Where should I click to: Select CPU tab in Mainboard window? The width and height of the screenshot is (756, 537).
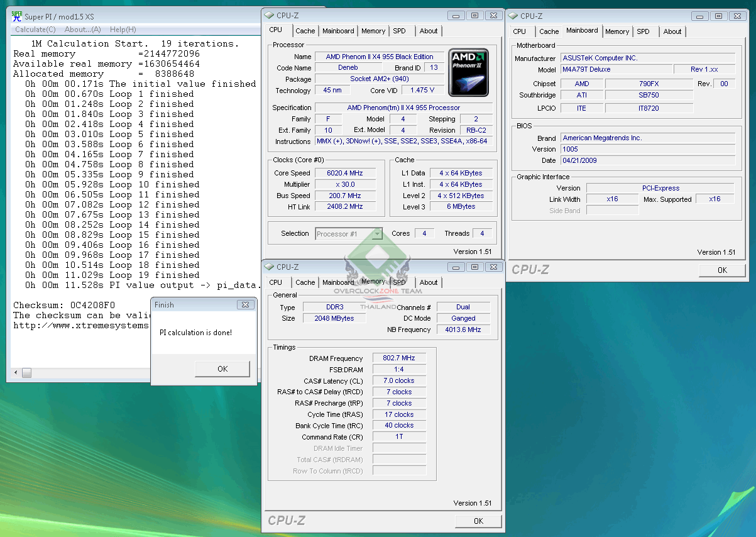[x=520, y=31]
